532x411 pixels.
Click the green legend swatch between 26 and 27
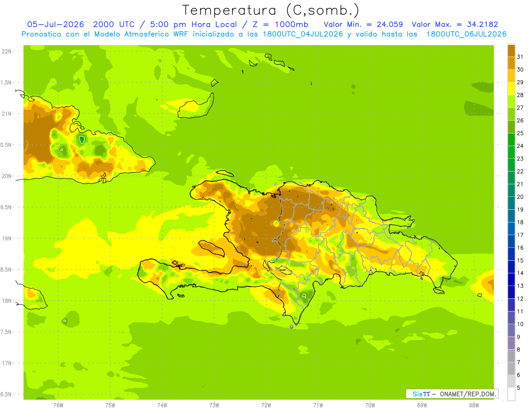511,114
